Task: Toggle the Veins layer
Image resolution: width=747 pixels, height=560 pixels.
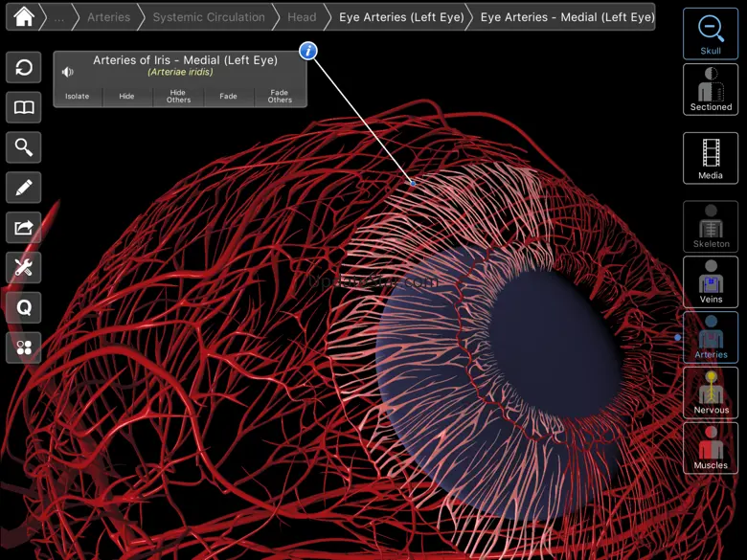Action: pos(711,281)
